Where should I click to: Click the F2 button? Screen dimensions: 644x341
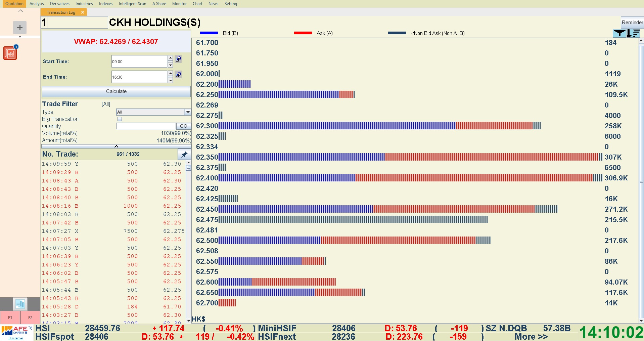point(30,317)
